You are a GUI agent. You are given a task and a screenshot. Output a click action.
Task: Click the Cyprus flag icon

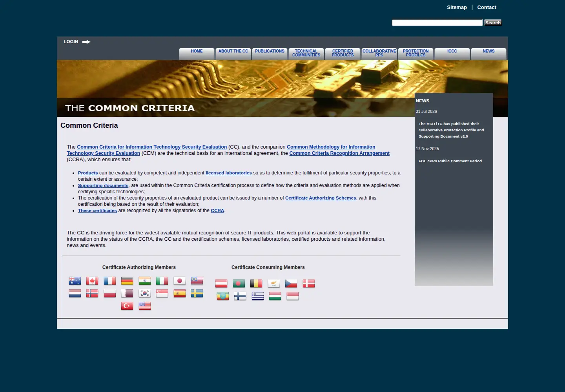coord(273,283)
